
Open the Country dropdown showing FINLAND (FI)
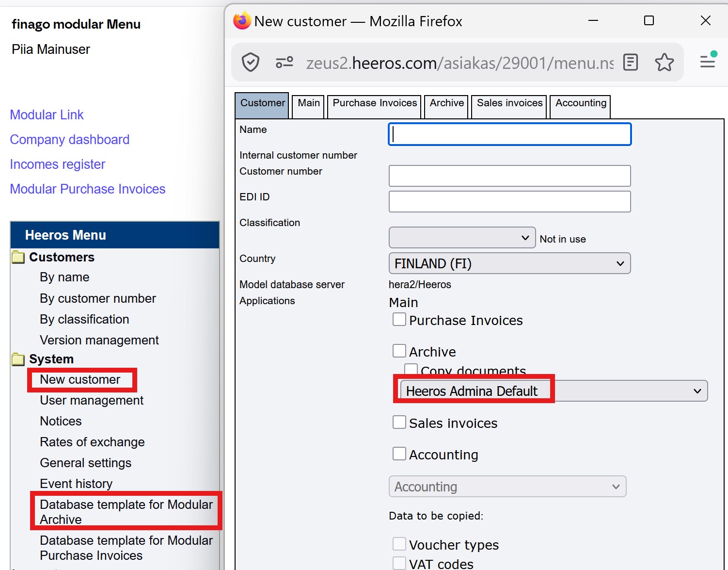coord(509,263)
